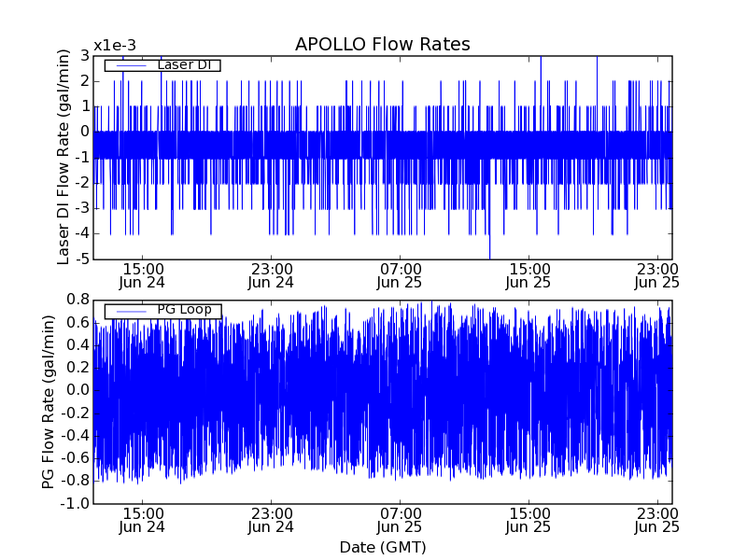Viewport: 747px width, 560px height.
Task: Click the "1" tick on Laser DI y-axis
Action: point(85,106)
